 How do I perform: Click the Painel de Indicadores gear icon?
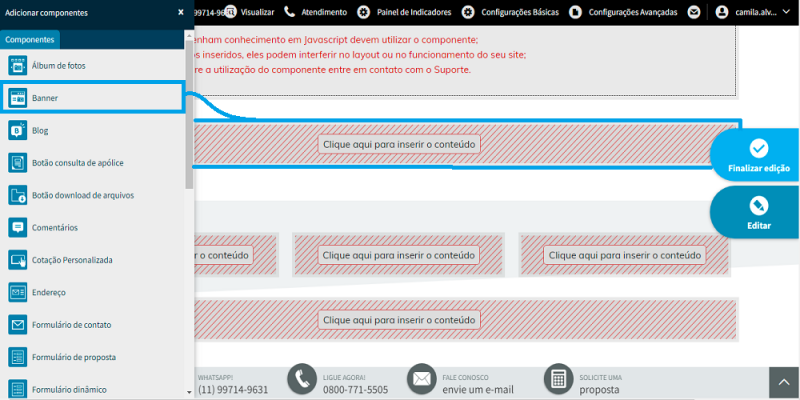(x=363, y=12)
